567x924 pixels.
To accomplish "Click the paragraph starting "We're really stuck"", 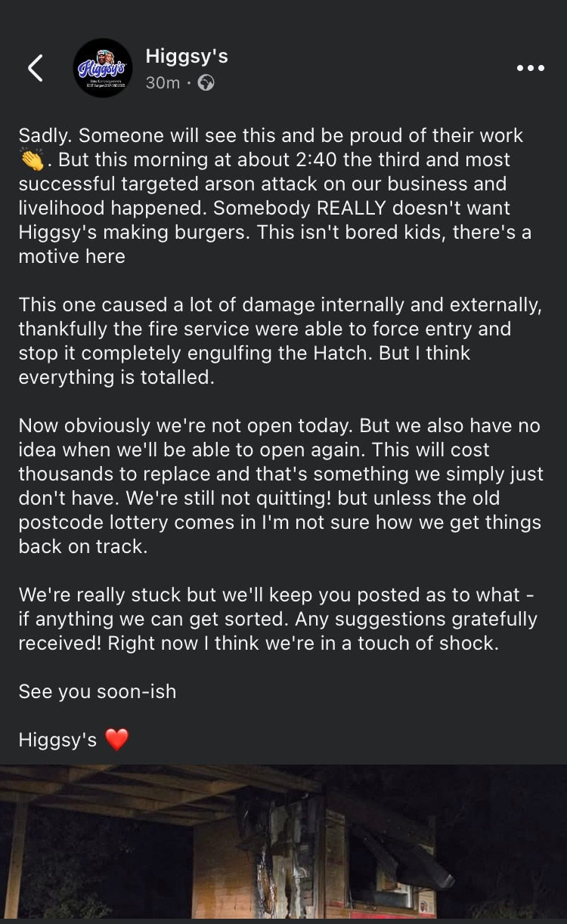I will 277,619.
